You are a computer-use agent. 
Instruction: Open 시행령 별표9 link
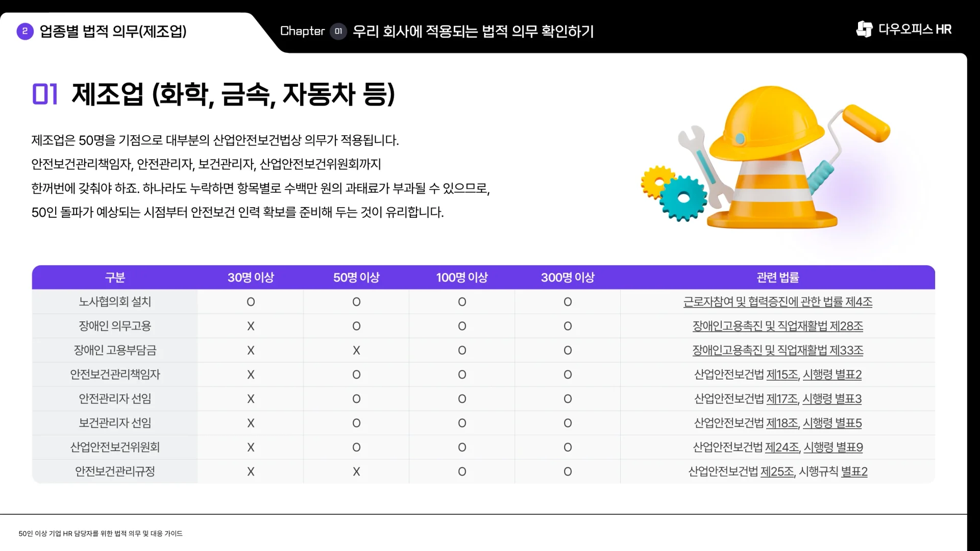(x=833, y=447)
